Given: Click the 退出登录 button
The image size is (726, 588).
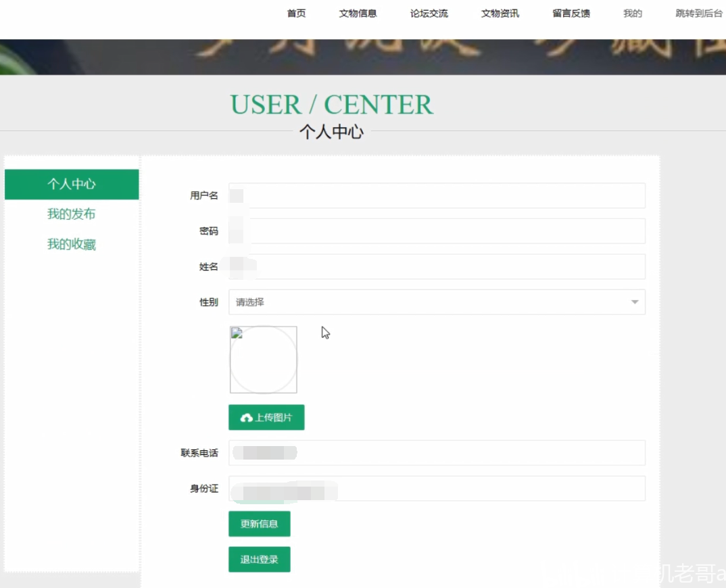Looking at the screenshot, I should click(x=260, y=560).
